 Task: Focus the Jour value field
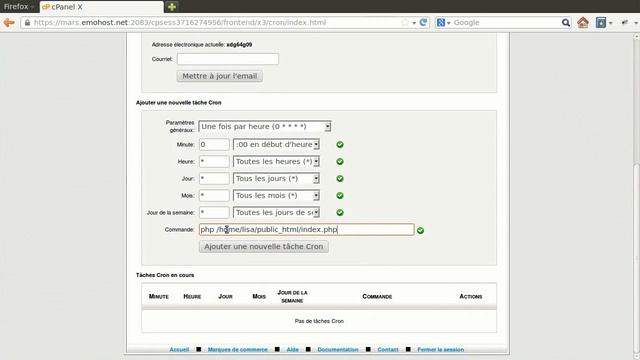pyautogui.click(x=214, y=179)
